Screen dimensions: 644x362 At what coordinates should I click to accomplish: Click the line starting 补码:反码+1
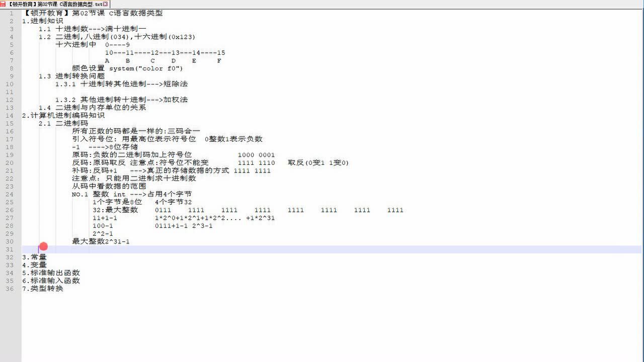click(x=171, y=170)
